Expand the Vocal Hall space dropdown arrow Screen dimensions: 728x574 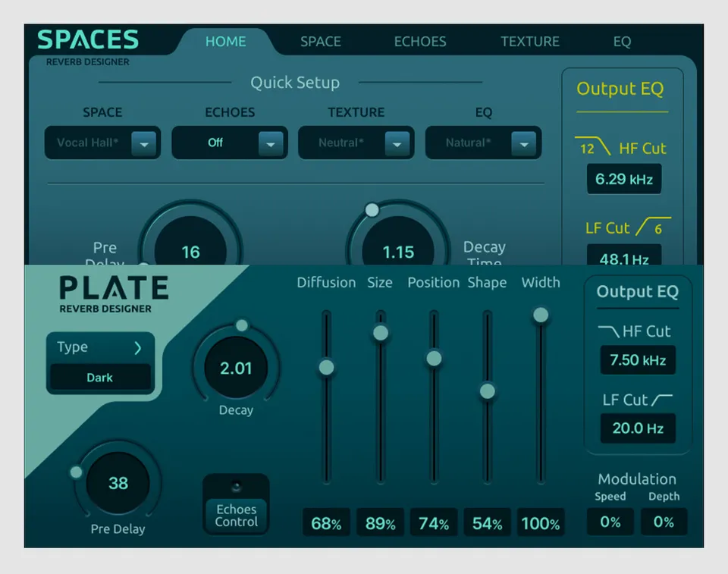144,143
